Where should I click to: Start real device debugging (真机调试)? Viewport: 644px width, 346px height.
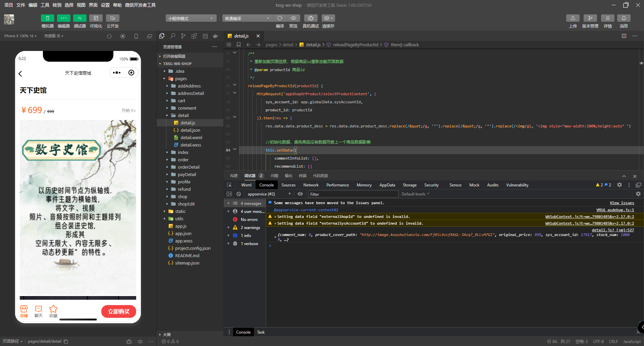pos(311,18)
